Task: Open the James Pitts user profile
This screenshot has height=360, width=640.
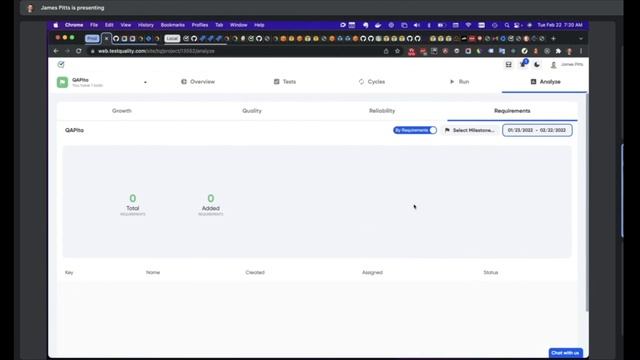Action: coord(567,64)
